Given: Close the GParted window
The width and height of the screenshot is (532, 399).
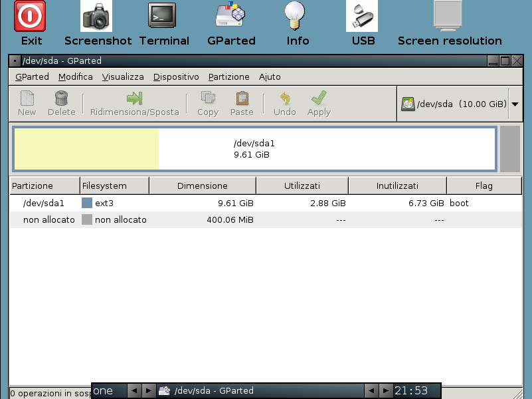Looking at the screenshot, I should pos(517,61).
